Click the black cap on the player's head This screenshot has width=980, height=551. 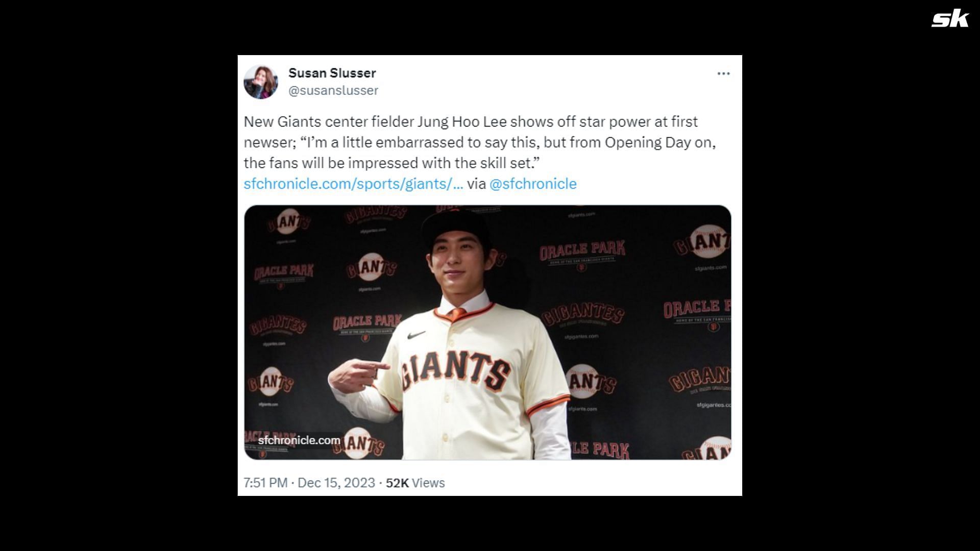click(x=454, y=226)
